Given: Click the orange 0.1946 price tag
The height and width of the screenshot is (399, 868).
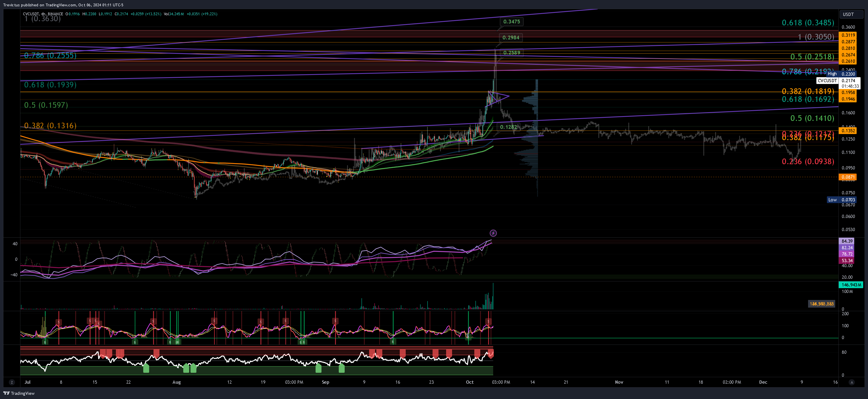Looking at the screenshot, I should pos(847,99).
